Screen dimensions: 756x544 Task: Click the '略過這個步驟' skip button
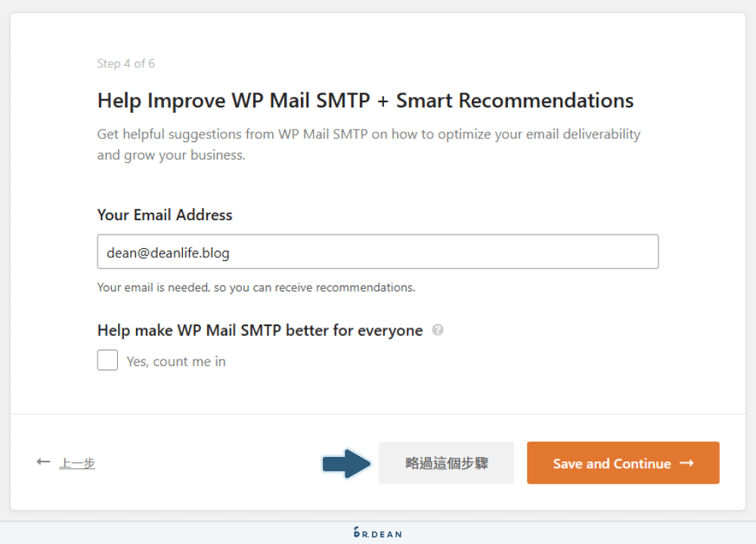[446, 462]
